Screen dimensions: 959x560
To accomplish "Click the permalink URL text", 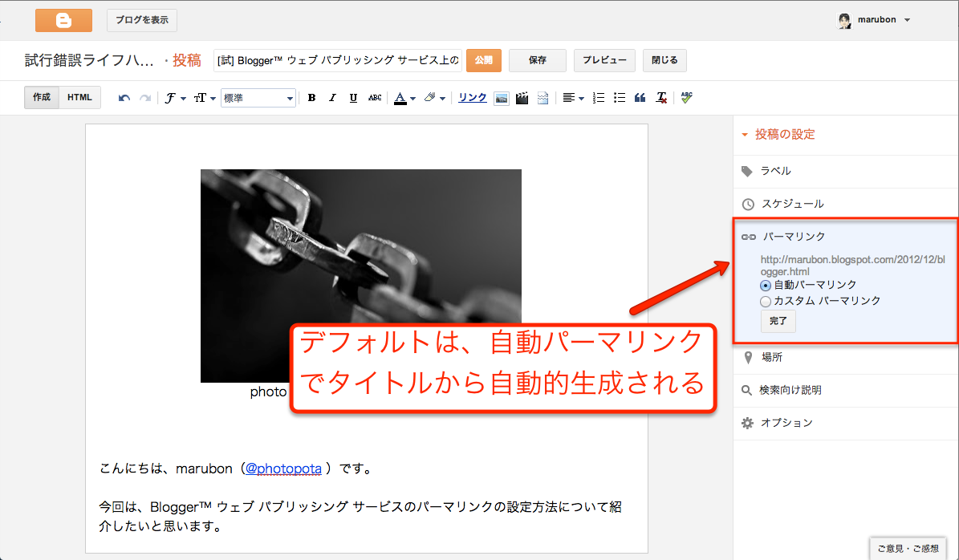I will 852,266.
